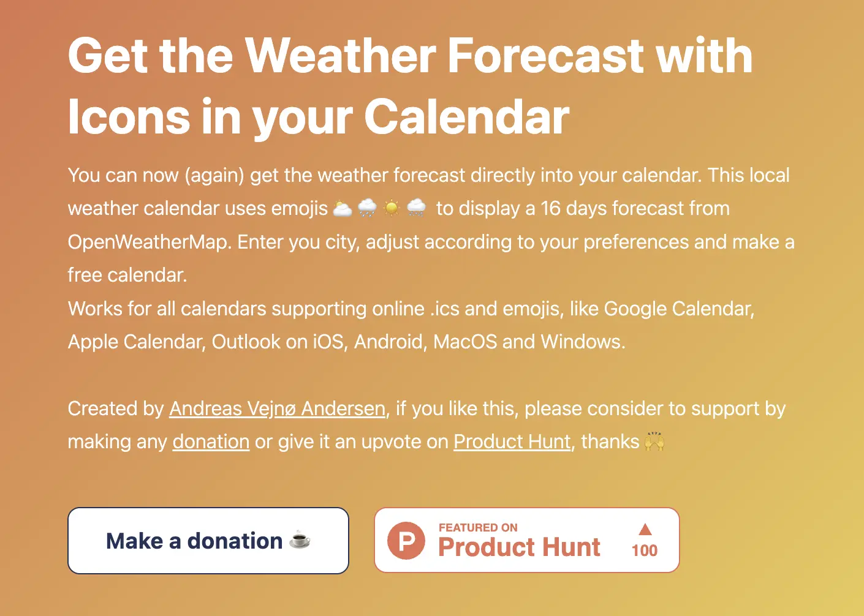Click the 100 upvote count
The height and width of the screenshot is (616, 864).
pos(645,550)
